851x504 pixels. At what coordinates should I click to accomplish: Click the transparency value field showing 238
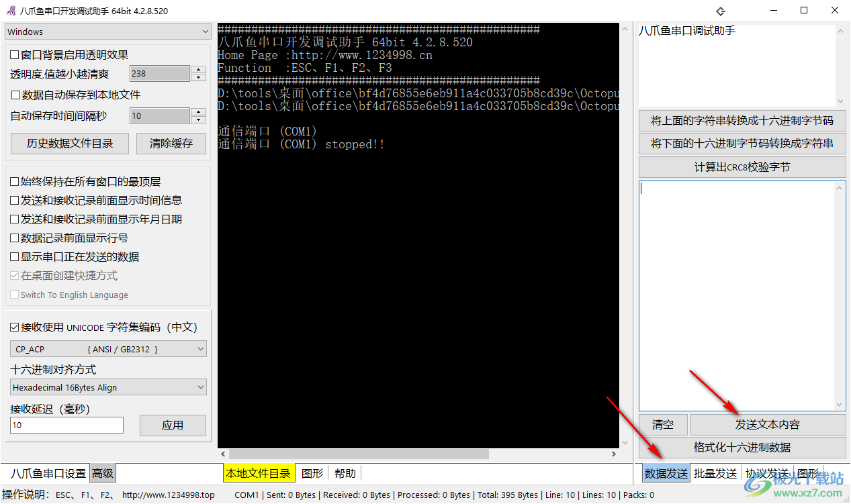tap(160, 73)
